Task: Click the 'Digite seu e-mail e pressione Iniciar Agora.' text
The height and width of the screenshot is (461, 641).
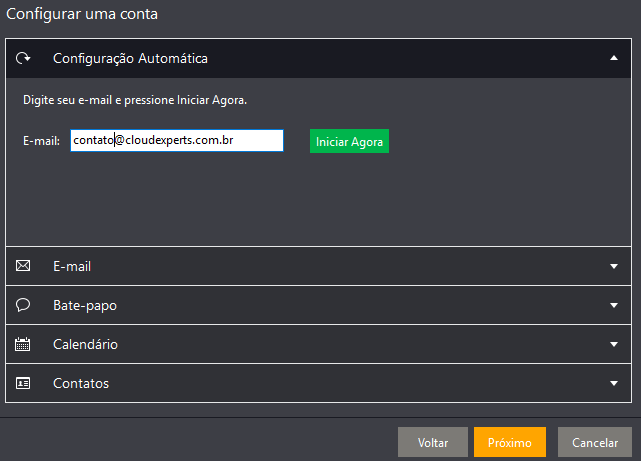Action: point(135,100)
